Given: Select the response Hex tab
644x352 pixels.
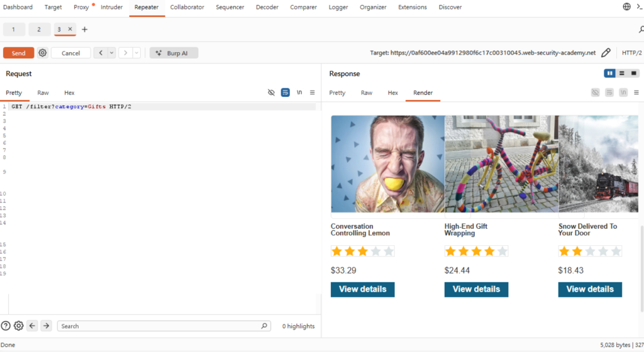Looking at the screenshot, I should [x=393, y=93].
